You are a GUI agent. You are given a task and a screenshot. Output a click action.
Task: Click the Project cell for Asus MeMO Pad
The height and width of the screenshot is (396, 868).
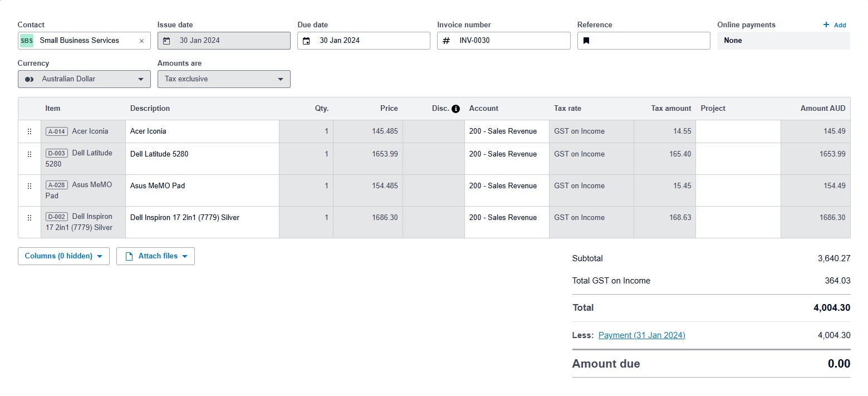738,190
